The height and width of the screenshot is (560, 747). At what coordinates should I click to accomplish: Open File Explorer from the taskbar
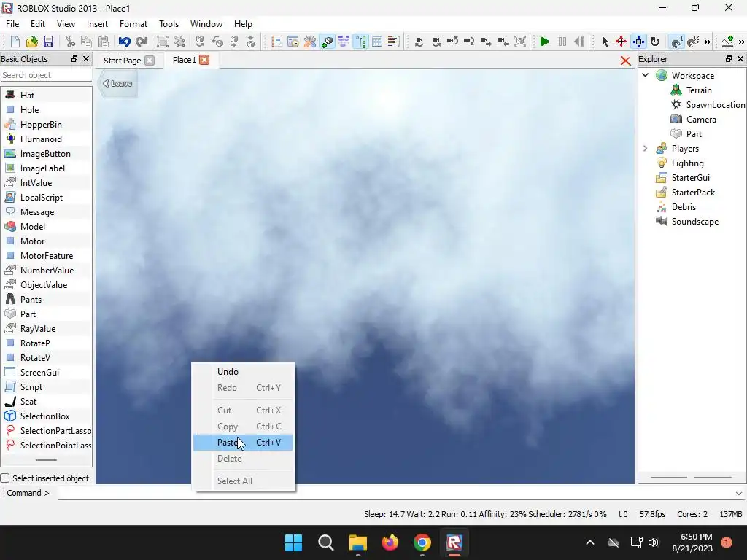pyautogui.click(x=357, y=542)
